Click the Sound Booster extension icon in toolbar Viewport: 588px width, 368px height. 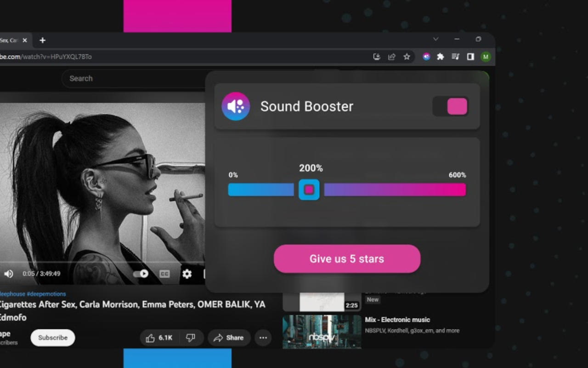click(426, 57)
